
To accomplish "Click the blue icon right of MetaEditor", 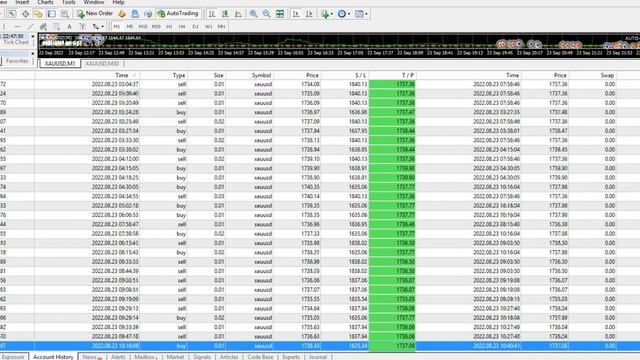I will [x=135, y=14].
